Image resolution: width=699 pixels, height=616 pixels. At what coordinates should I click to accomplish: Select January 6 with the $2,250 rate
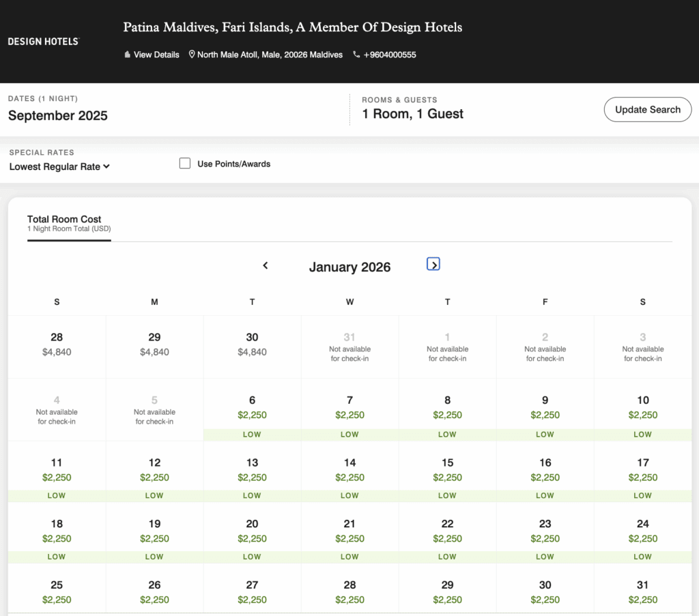[x=252, y=407]
